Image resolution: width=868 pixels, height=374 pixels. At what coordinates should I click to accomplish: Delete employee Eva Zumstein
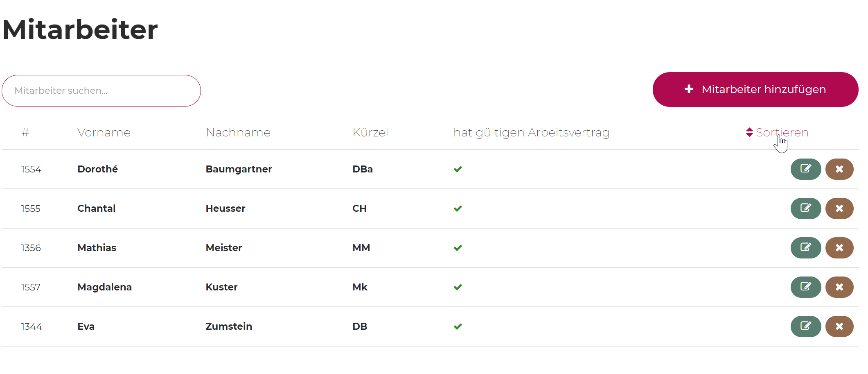(x=839, y=326)
